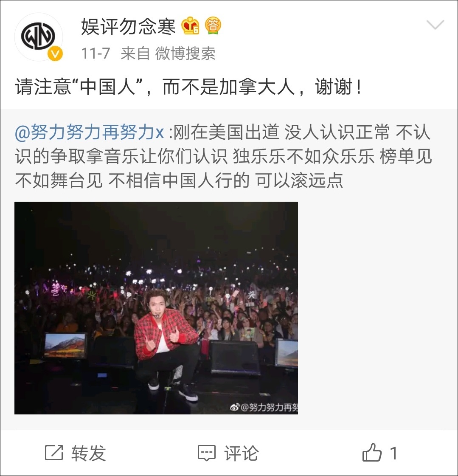This screenshot has width=458, height=476.
Task: Like the post with thumbs-up icon
Action: [x=372, y=452]
